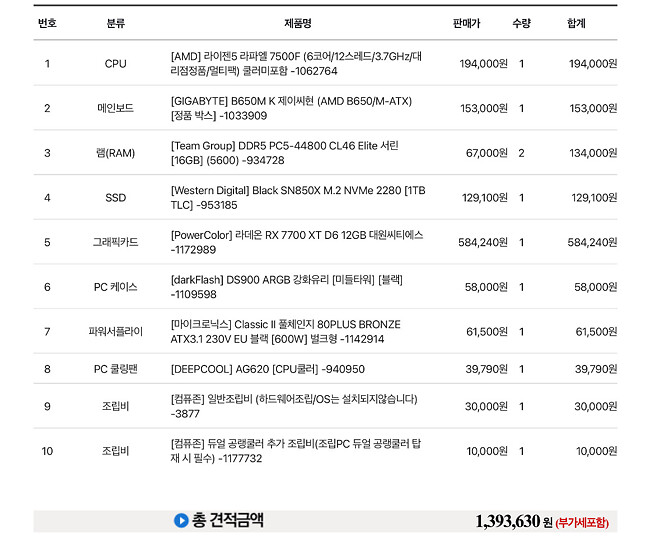Click row number 5
660x540 pixels.
click(x=47, y=242)
